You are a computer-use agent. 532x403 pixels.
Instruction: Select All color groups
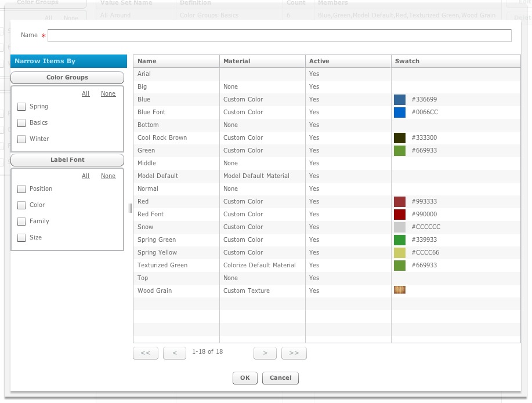click(x=85, y=93)
